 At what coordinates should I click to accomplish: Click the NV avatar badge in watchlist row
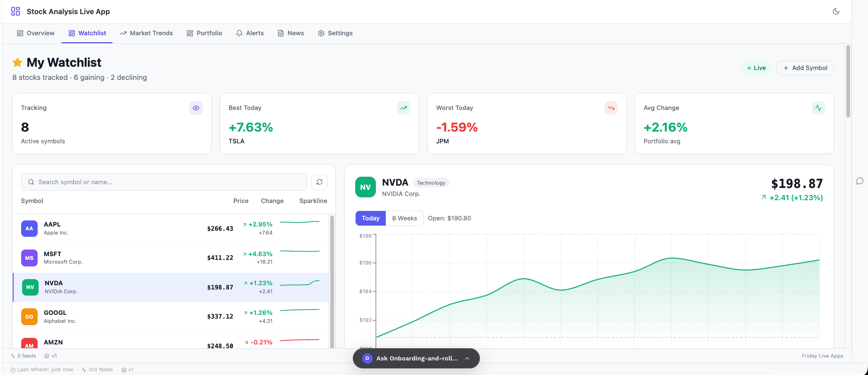click(x=30, y=287)
